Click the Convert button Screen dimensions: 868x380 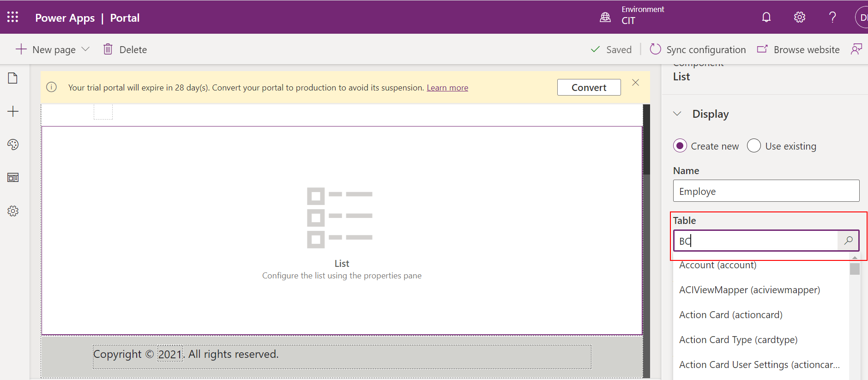click(589, 87)
